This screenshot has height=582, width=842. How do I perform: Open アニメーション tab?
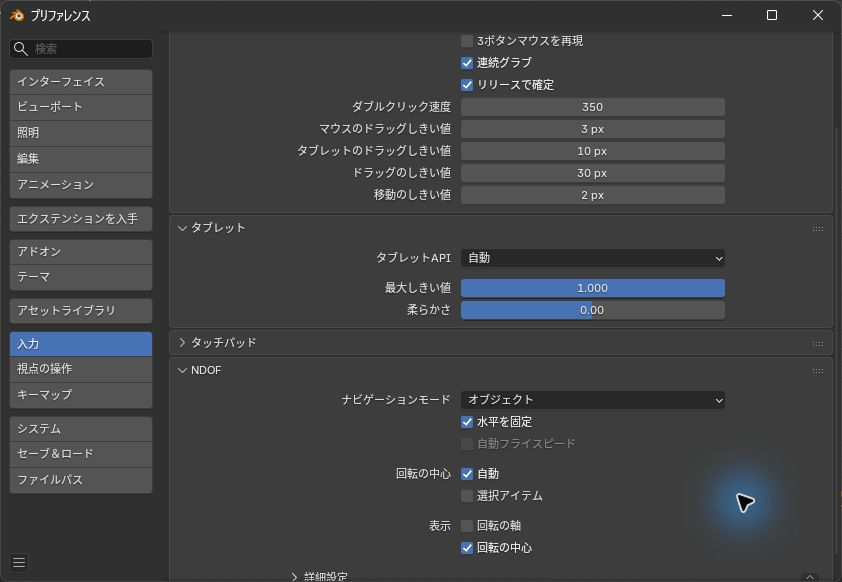coord(81,185)
